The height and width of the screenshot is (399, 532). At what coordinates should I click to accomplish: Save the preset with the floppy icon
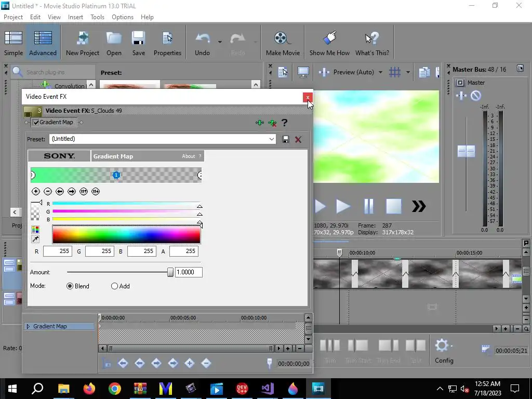(x=286, y=139)
